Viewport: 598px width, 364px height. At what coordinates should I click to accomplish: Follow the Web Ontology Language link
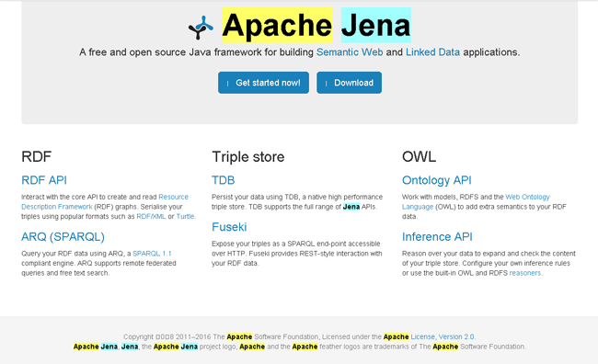[x=476, y=201]
